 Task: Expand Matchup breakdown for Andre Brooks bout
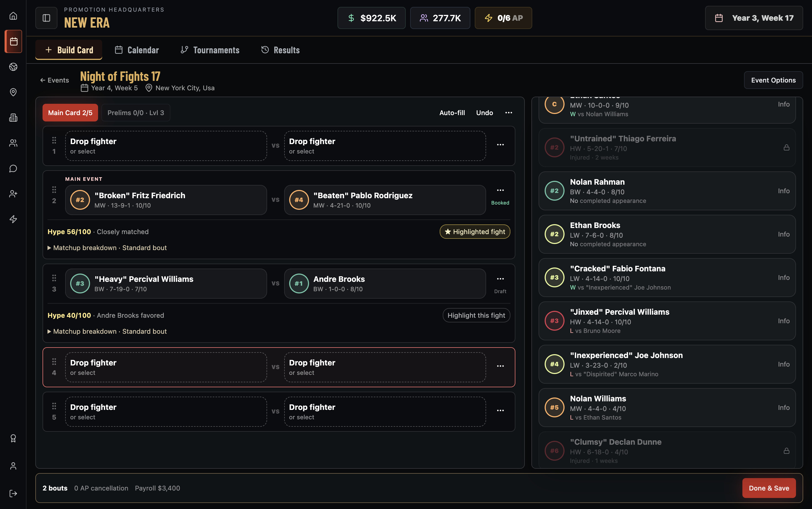(107, 331)
